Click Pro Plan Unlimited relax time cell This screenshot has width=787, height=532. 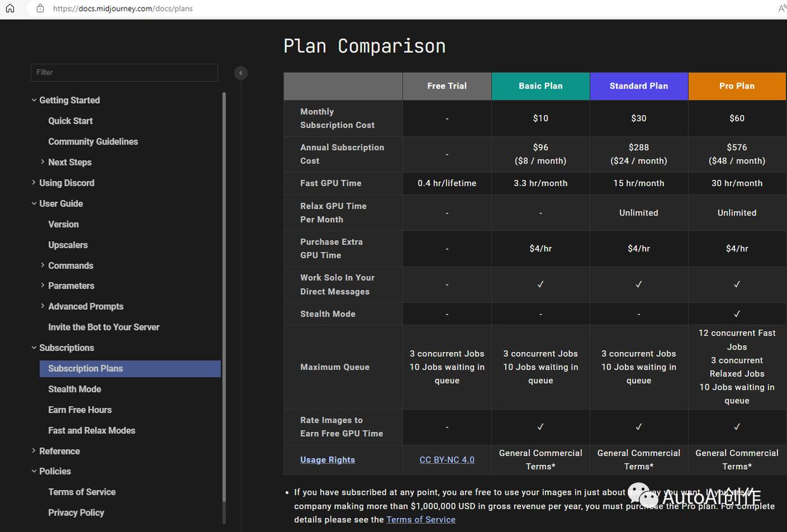(737, 213)
